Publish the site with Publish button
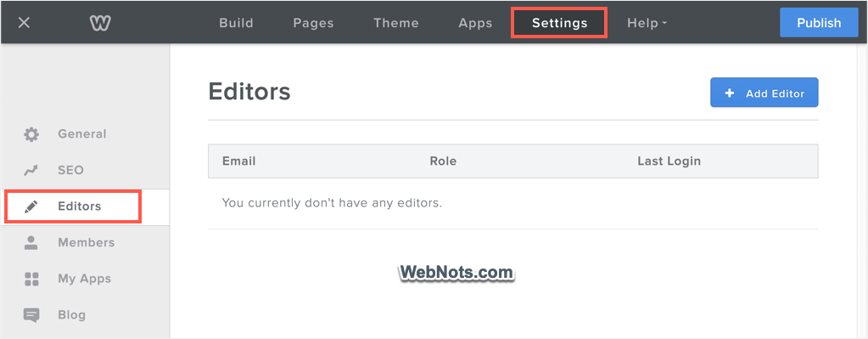Image resolution: width=868 pixels, height=339 pixels. pyautogui.click(x=819, y=23)
